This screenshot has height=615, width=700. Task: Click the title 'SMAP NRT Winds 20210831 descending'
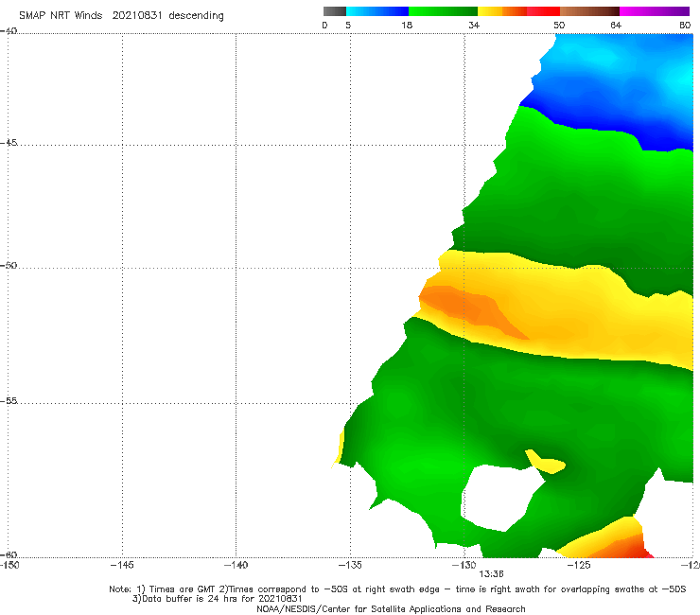pos(121,16)
